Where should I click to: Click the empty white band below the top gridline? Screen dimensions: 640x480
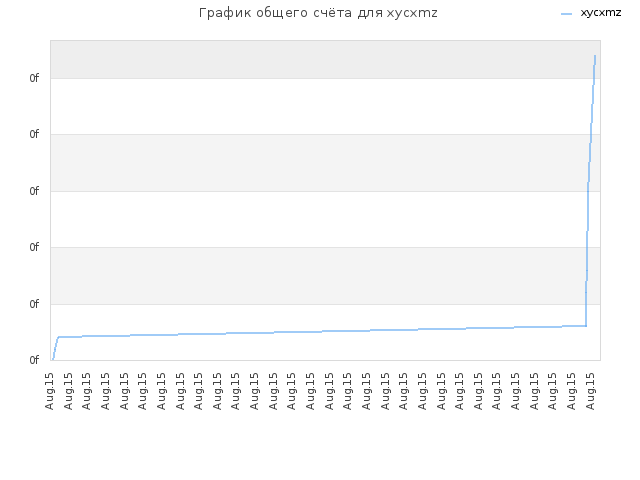tap(318, 106)
